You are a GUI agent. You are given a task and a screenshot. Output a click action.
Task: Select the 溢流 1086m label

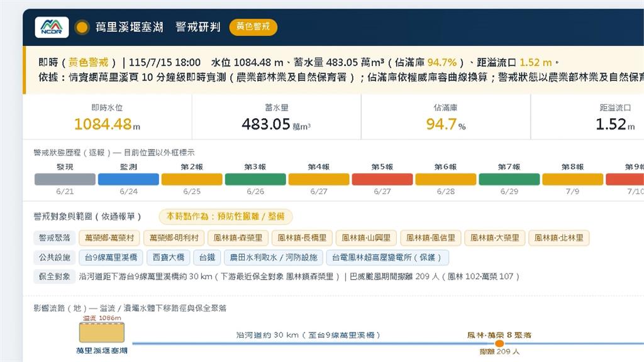tap(102, 318)
